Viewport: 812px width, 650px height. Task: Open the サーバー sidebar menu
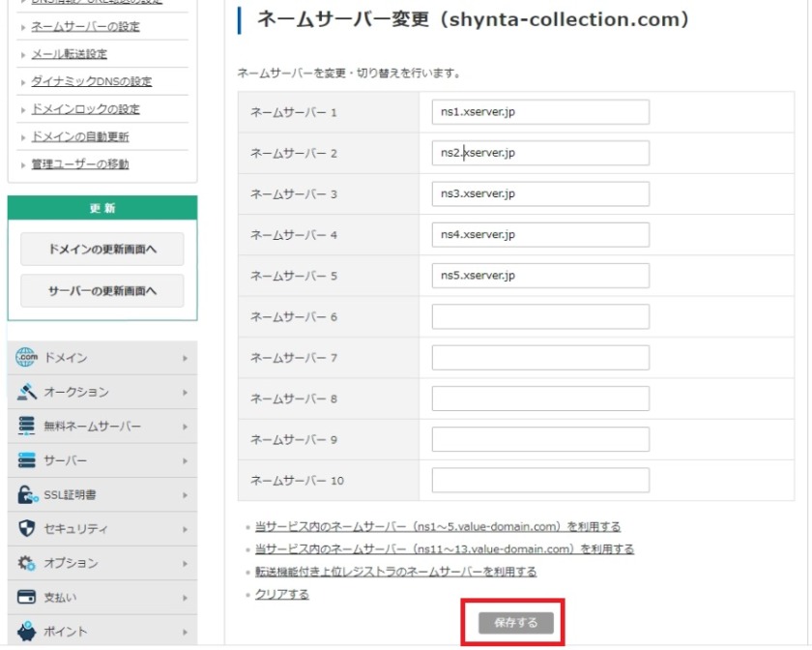click(102, 460)
